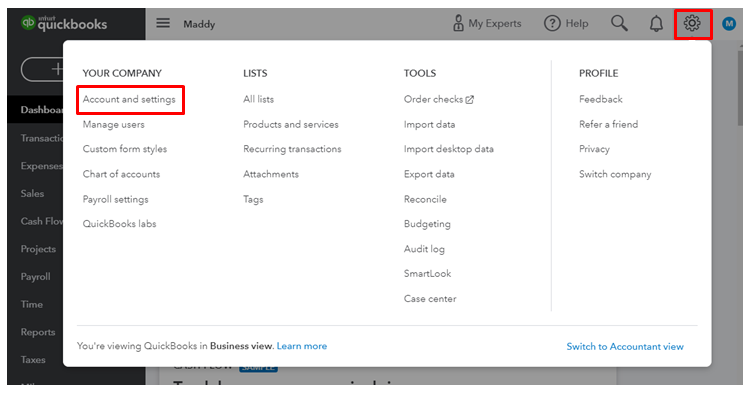Open Help from the top bar
The image size is (753, 397).
[566, 23]
